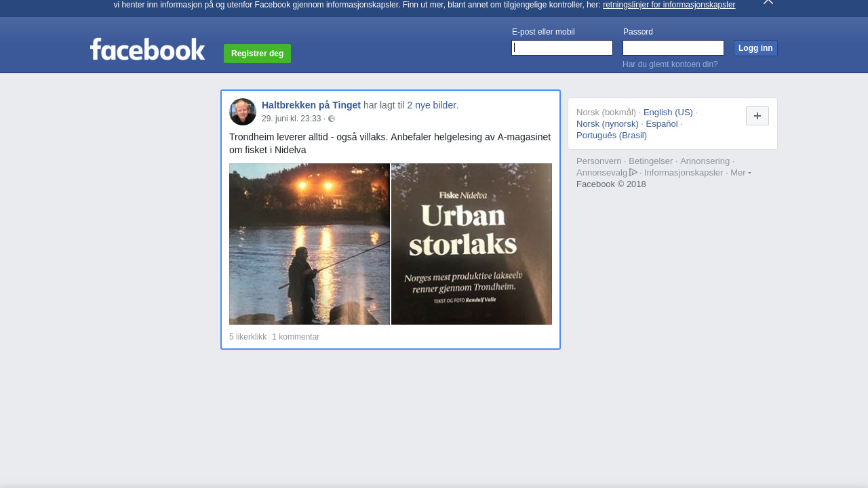Open the fisherman at river photo
Image resolution: width=868 pixels, height=488 pixels.
click(x=309, y=244)
